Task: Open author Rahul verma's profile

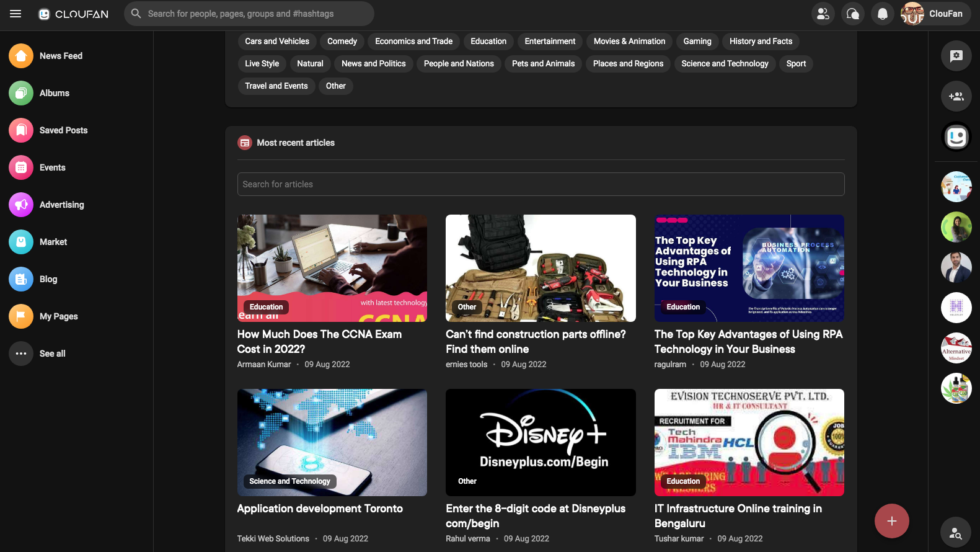Action: [x=468, y=539]
